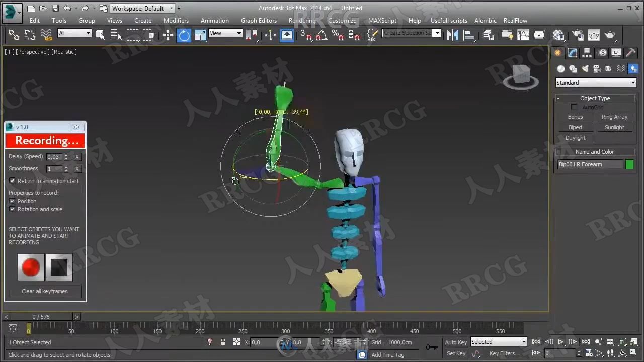The image size is (644, 362).
Task: Click the Align tool icon
Action: coord(469,35)
